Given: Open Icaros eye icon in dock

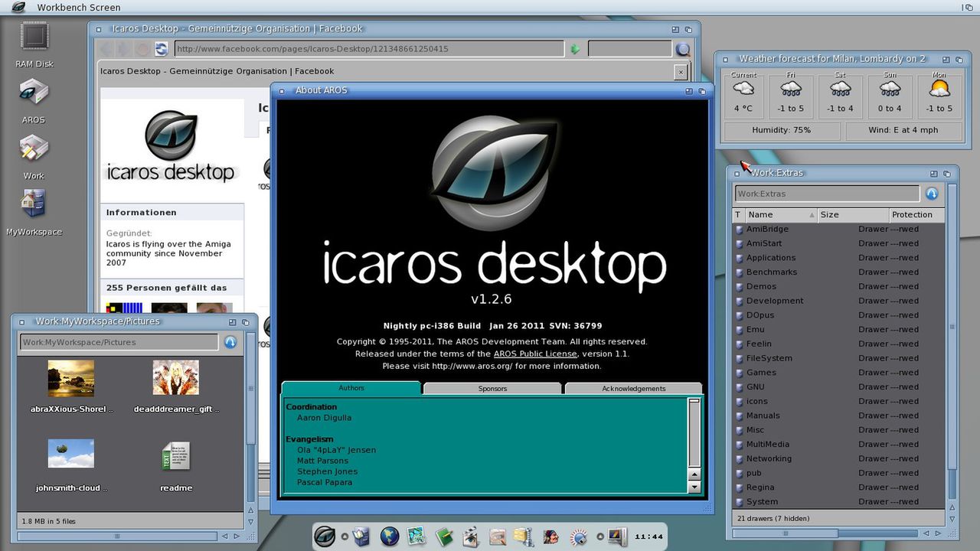Looking at the screenshot, I should (325, 536).
